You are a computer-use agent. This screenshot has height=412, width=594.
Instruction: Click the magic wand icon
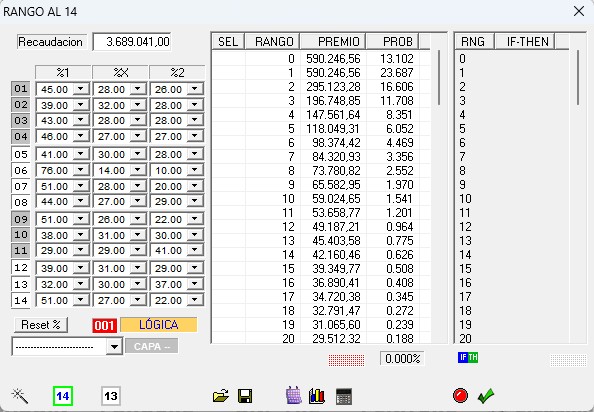click(20, 396)
